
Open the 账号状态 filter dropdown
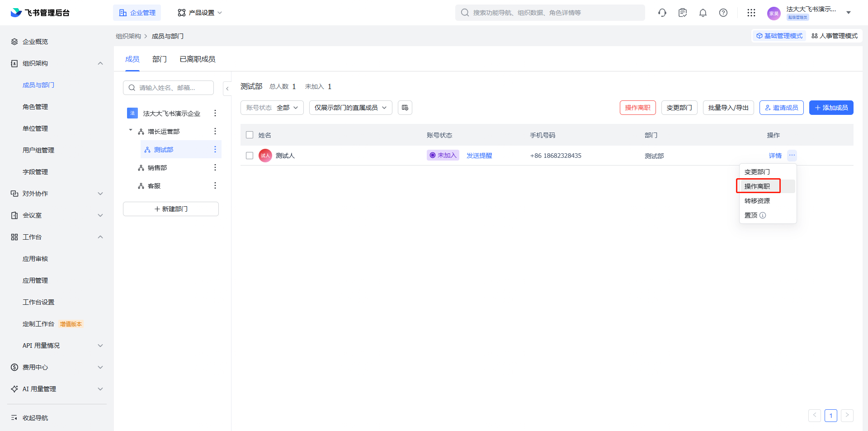[x=272, y=108]
